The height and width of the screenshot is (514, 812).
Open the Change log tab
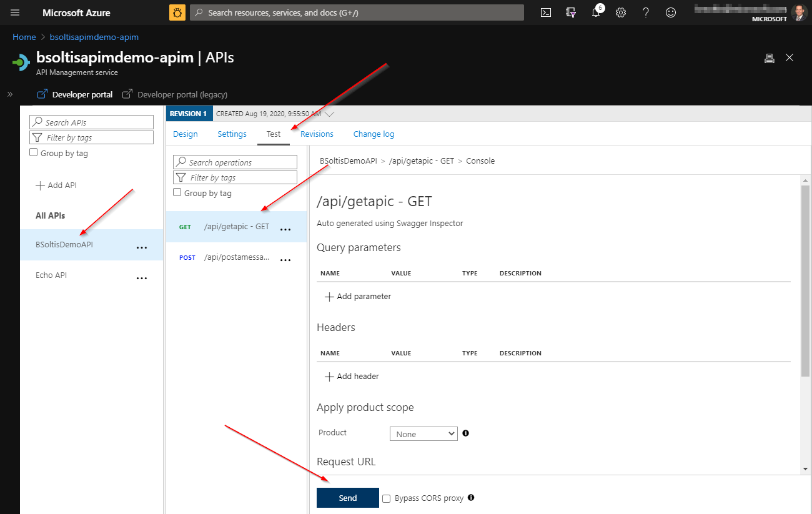tap(374, 134)
